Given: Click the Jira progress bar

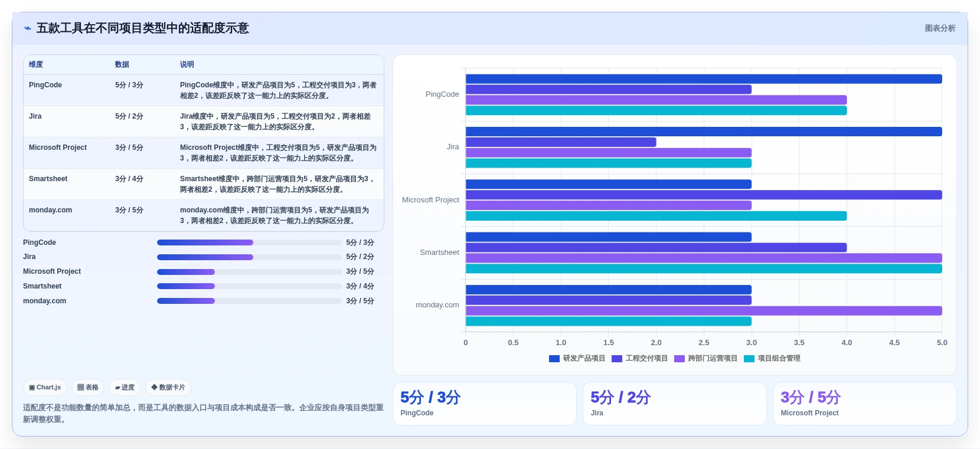Looking at the screenshot, I should [249, 257].
